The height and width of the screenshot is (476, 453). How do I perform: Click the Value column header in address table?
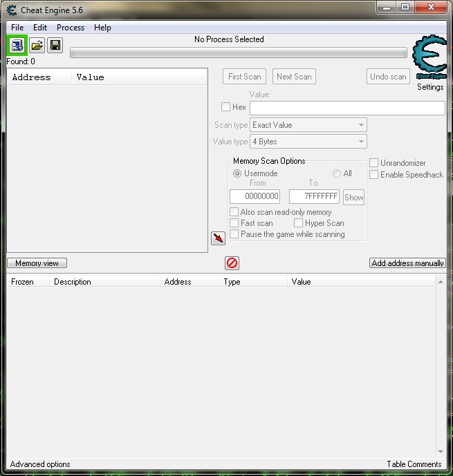pos(361,282)
